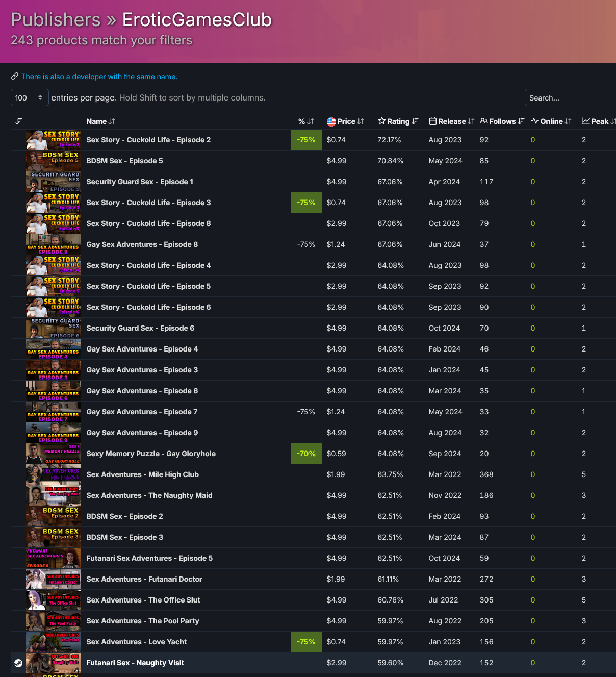
Task: Open the Publishers breadcrumb link
Action: [x=56, y=20]
